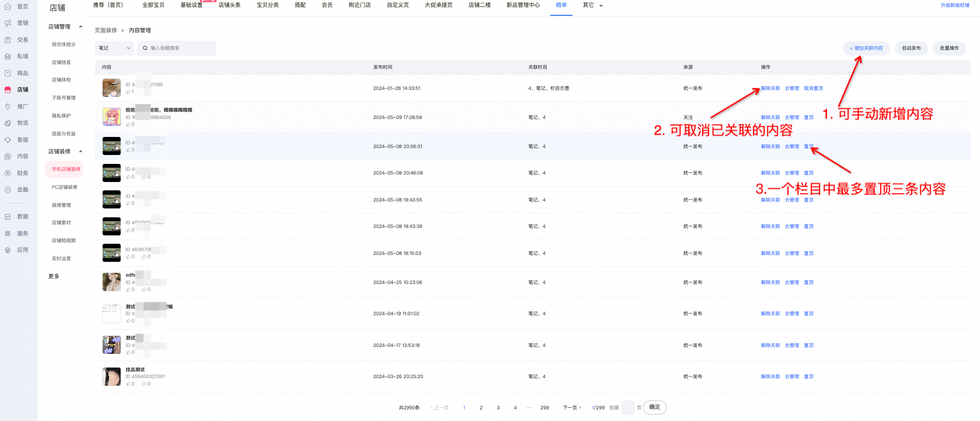Click thumbnail in the sdfs row
Viewport: 980px width, 421px height.
pos(112,282)
